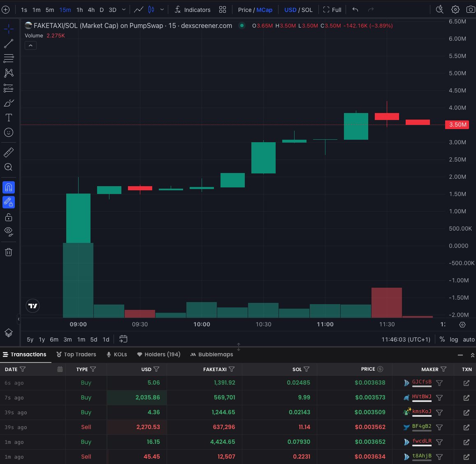Image resolution: width=476 pixels, height=464 pixels.
Task: Open the XABCD pattern drawing tool
Action: (x=9, y=73)
